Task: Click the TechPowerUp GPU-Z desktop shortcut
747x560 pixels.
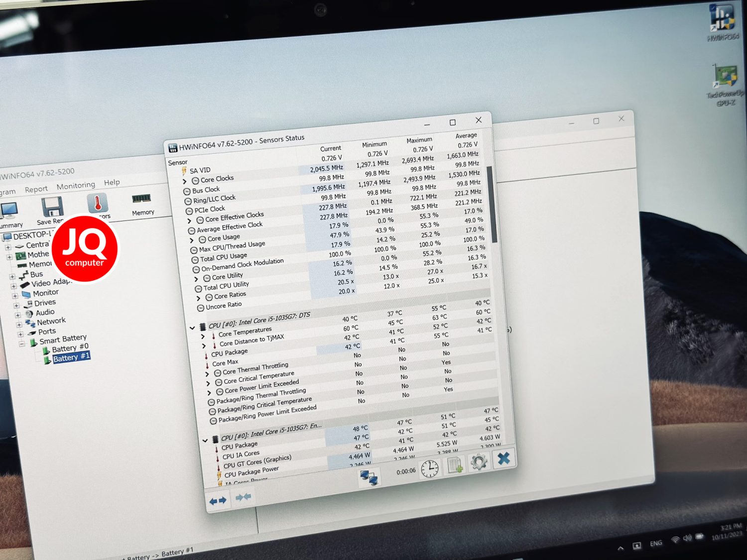Action: click(x=725, y=85)
